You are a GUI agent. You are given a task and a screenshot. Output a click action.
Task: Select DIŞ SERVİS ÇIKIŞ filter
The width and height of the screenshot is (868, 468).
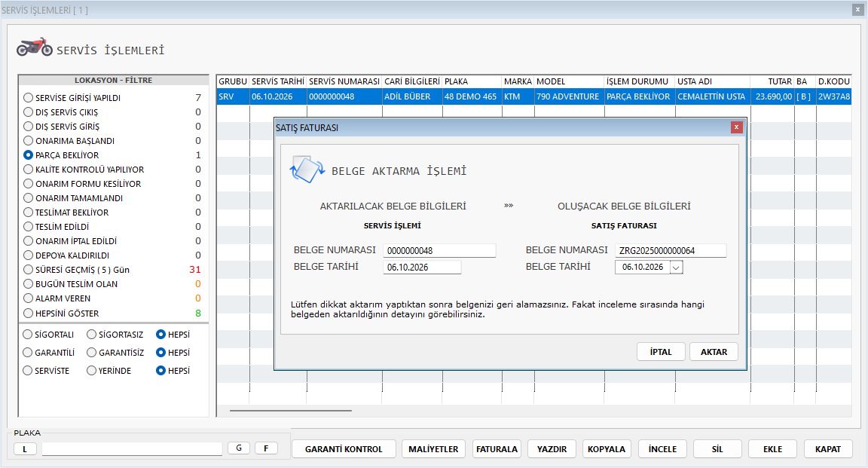click(28, 112)
